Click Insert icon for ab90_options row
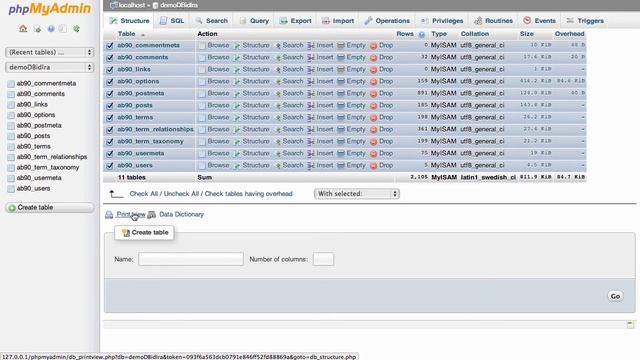 [x=311, y=82]
